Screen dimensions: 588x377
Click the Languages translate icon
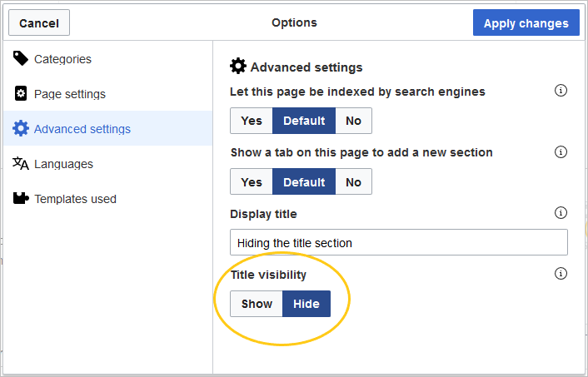[21, 163]
